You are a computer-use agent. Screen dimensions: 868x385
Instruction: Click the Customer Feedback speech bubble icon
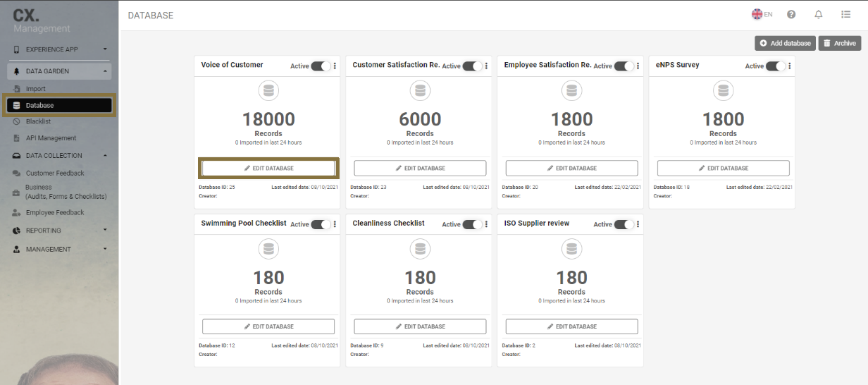click(16, 173)
